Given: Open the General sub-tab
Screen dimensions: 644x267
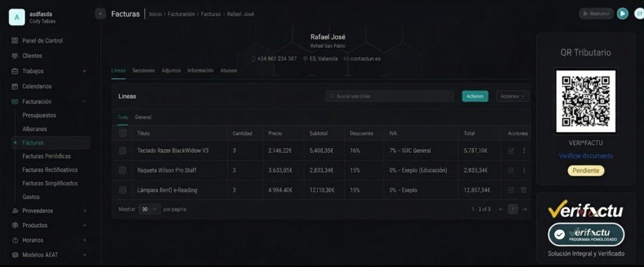Looking at the screenshot, I should coord(143,117).
